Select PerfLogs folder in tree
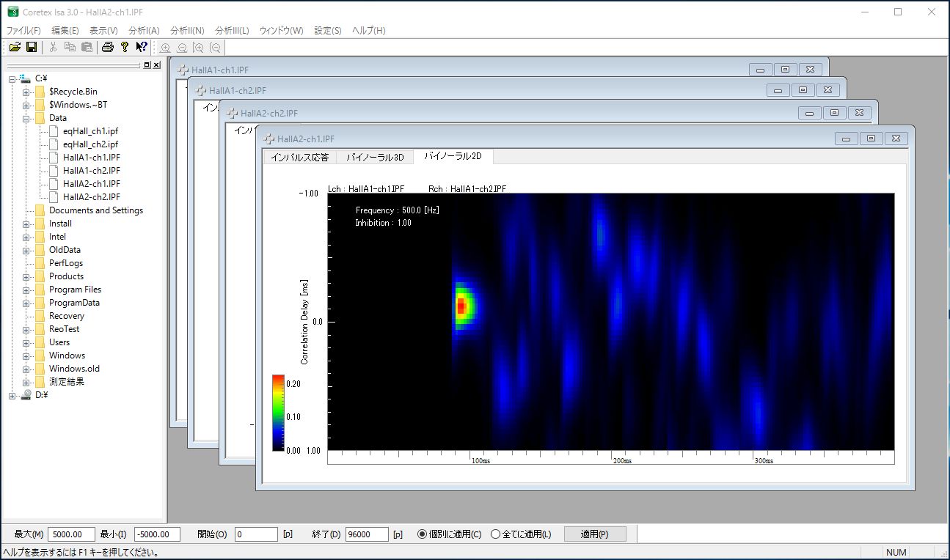Image resolution: width=950 pixels, height=560 pixels. [x=66, y=263]
